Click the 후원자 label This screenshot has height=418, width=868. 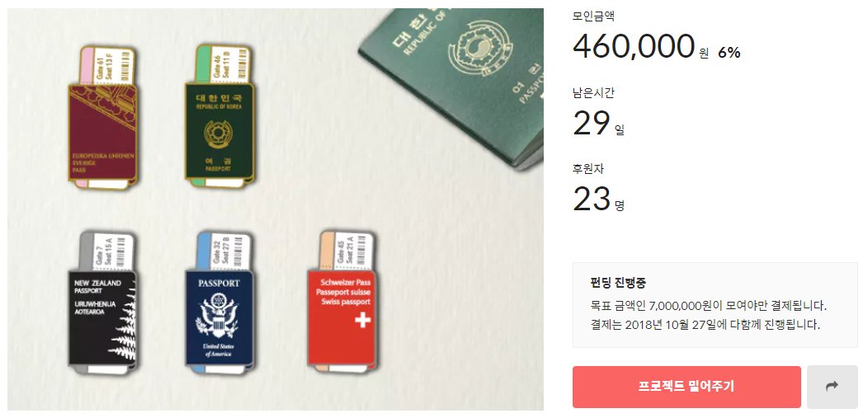point(588,169)
